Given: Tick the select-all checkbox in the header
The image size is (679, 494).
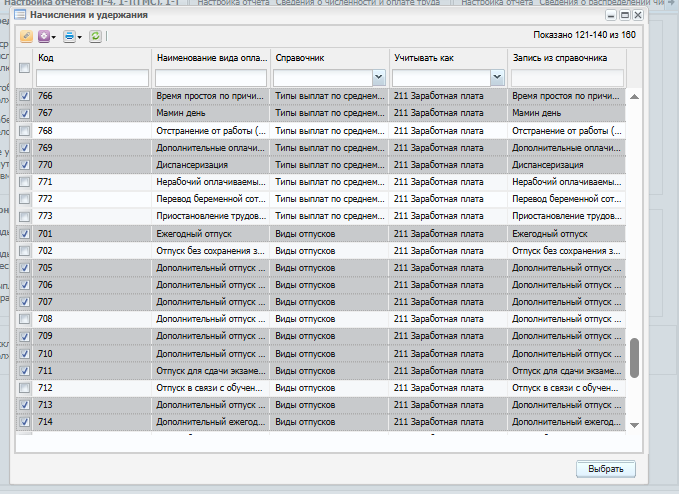Looking at the screenshot, I should click(24, 68).
